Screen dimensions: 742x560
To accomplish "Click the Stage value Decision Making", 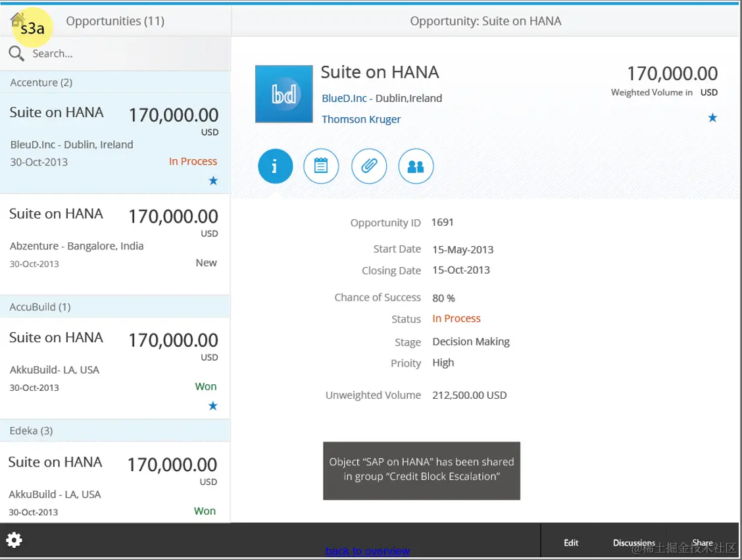I will 471,342.
